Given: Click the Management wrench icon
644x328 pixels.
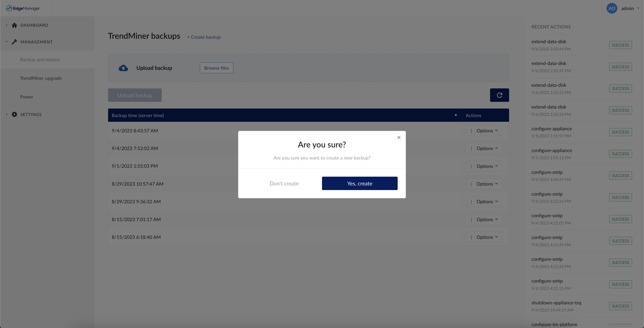Looking at the screenshot, I should [x=15, y=42].
